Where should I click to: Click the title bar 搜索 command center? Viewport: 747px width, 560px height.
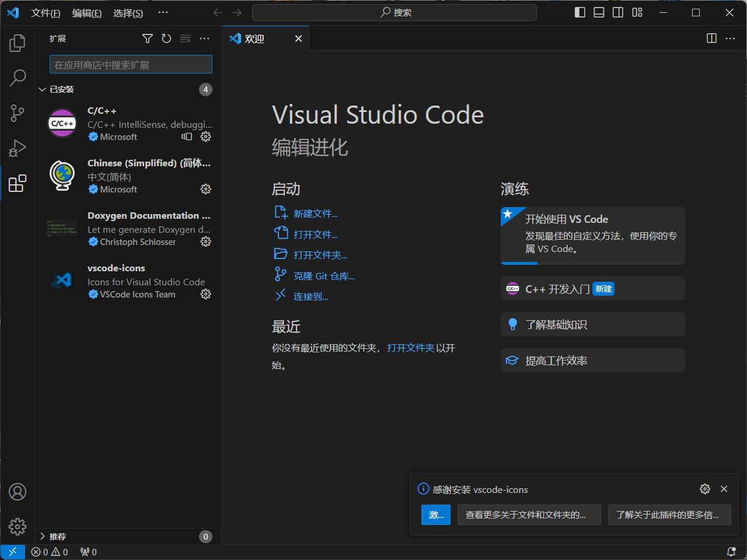click(x=394, y=12)
